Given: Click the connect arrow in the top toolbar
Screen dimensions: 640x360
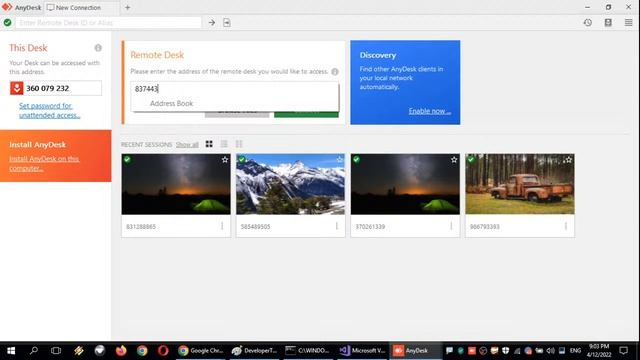Looking at the screenshot, I should (212, 22).
